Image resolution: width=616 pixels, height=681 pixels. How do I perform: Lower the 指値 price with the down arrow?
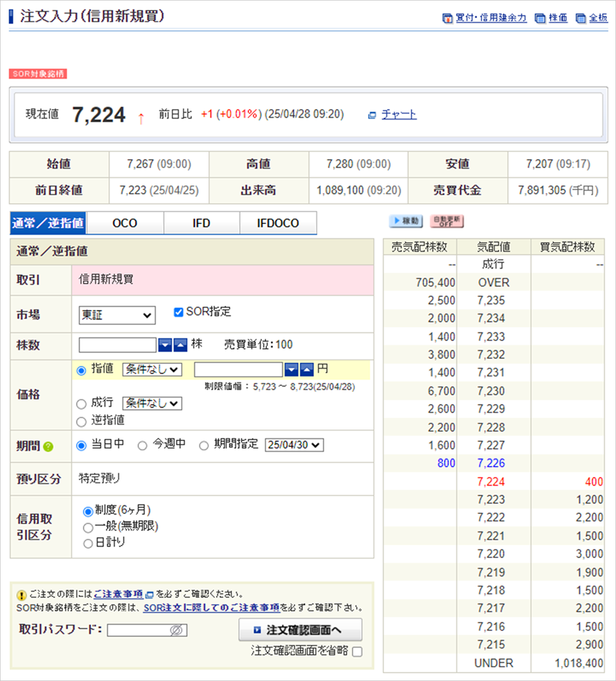(x=291, y=370)
